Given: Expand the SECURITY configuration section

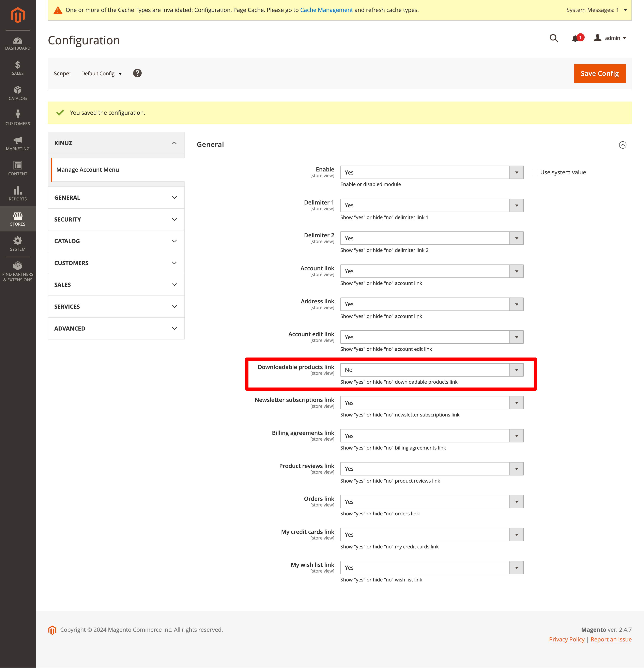Looking at the screenshot, I should point(116,219).
